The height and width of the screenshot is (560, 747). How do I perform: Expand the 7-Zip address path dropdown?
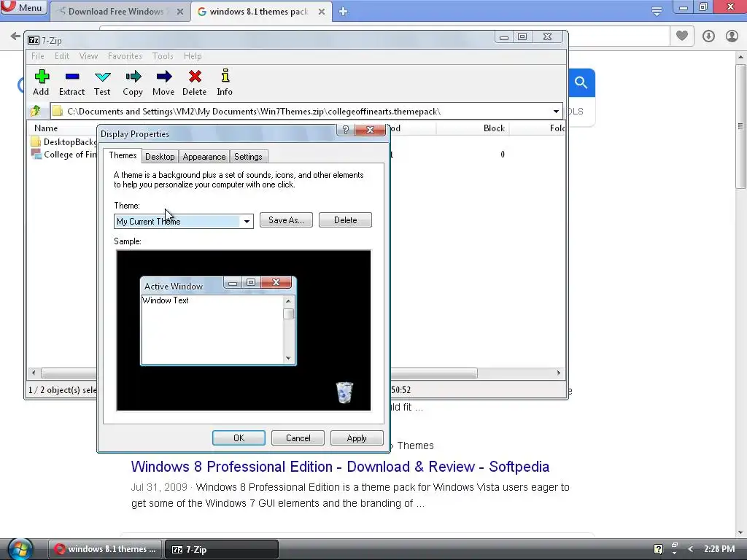(x=555, y=112)
